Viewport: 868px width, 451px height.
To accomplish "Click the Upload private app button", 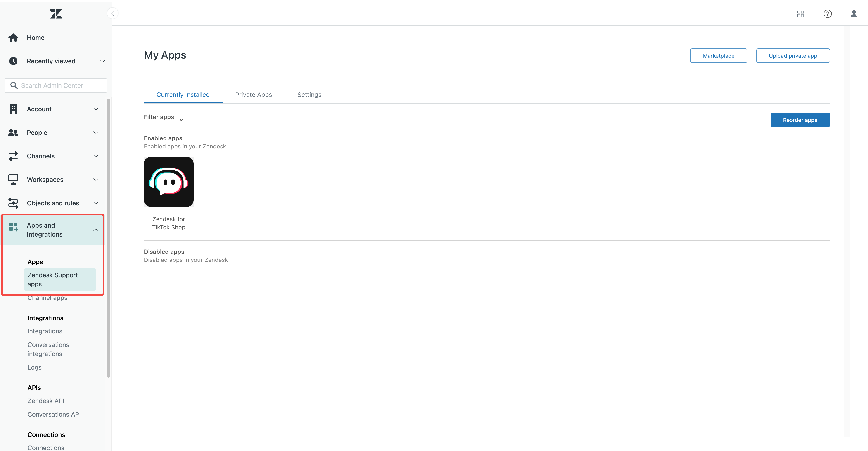I will coord(792,56).
